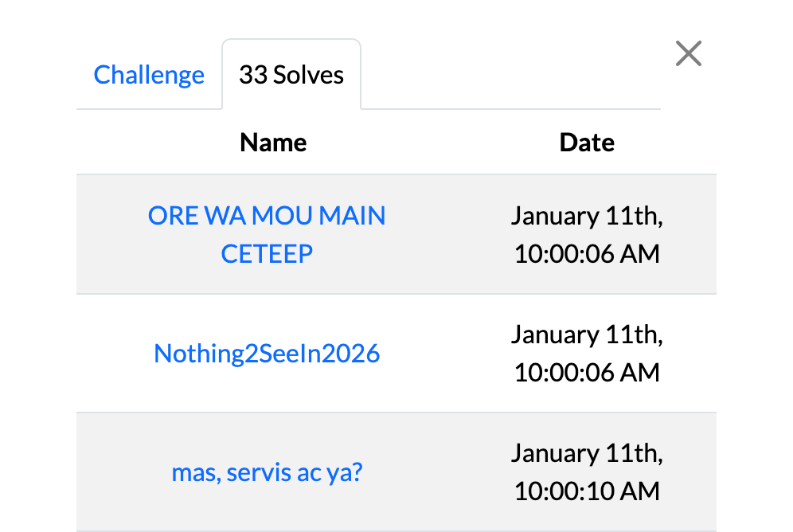This screenshot has height=532, width=793.
Task: Open the ORE WA MOU MAIN team link
Action: tap(267, 216)
